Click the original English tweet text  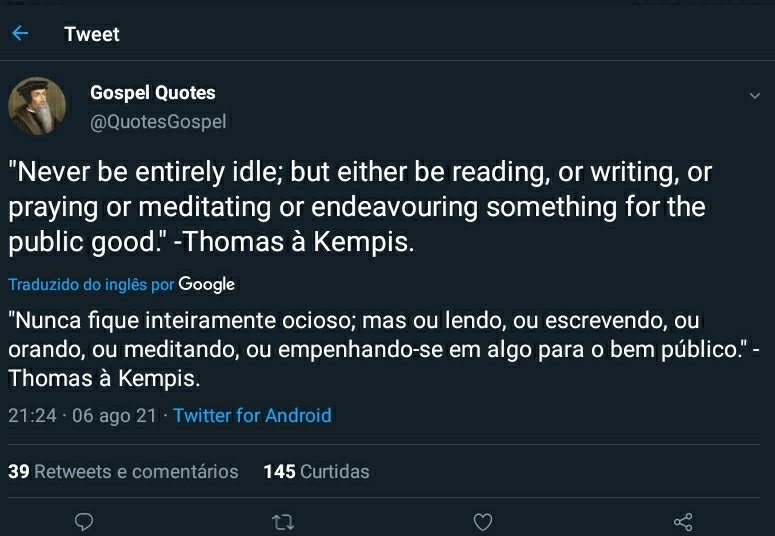360,207
